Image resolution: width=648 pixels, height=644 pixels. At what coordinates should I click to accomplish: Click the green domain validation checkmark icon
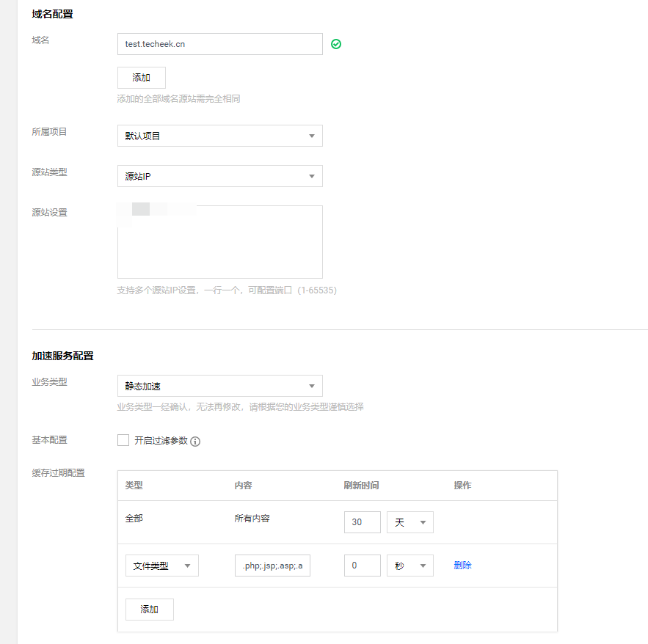[336, 44]
